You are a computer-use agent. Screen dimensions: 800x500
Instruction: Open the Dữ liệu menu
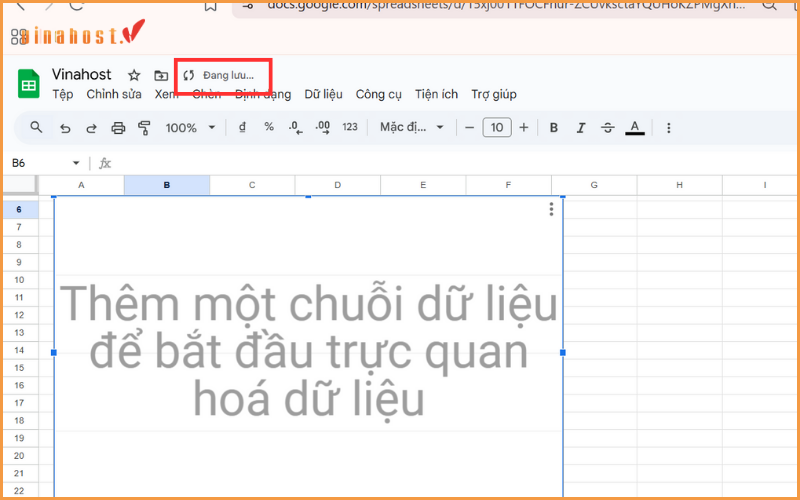point(323,95)
